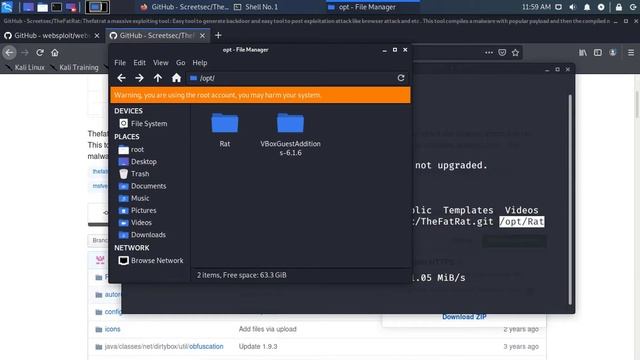Click 'Update 1.9.3' commit message

(258, 347)
